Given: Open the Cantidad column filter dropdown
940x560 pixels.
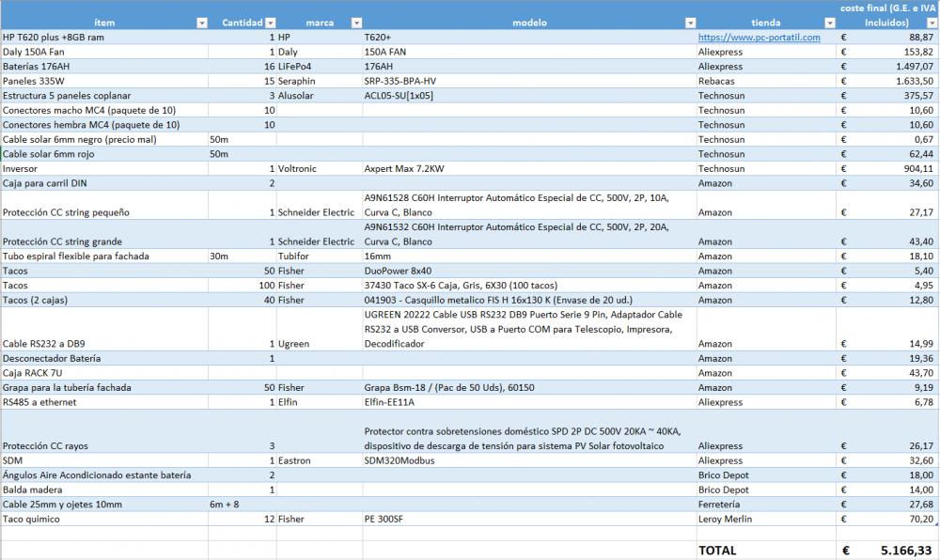Looking at the screenshot, I should (271, 23).
